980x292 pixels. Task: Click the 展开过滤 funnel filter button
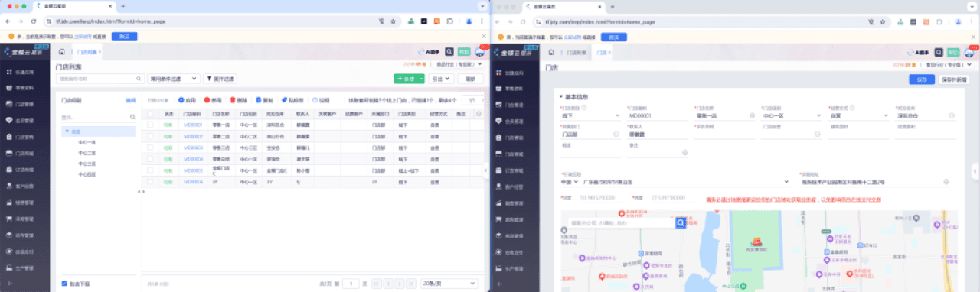pos(220,79)
